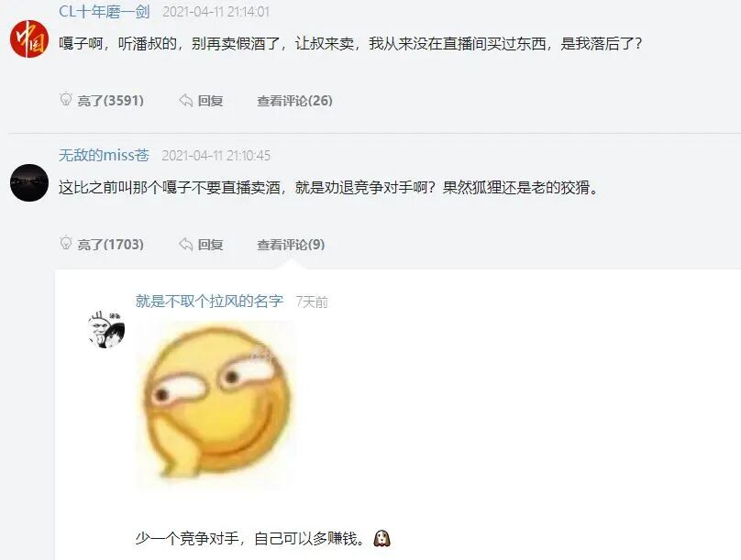Open username CL十年磨一剑 profile
Viewport: 741px width, 560px height.
(x=105, y=11)
